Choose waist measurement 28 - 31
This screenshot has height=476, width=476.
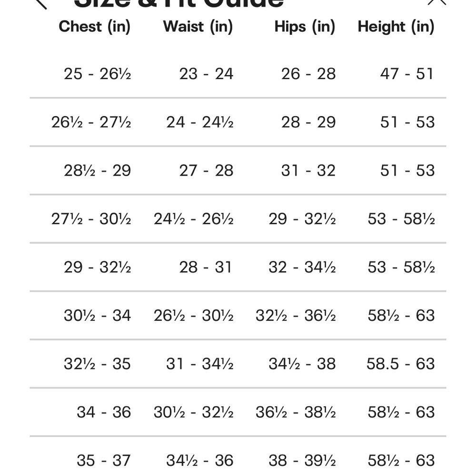tap(206, 267)
